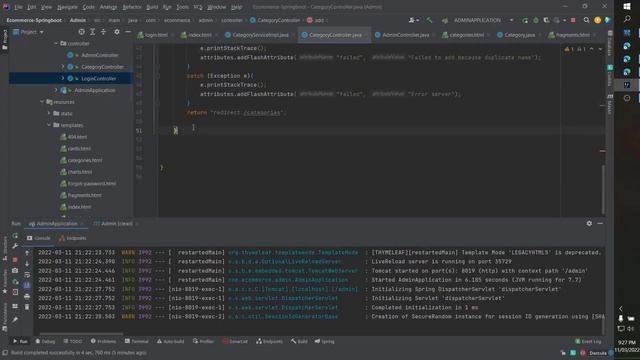Click the toolbar Debug bug icon
The image size is (640, 360).
tap(536, 20)
